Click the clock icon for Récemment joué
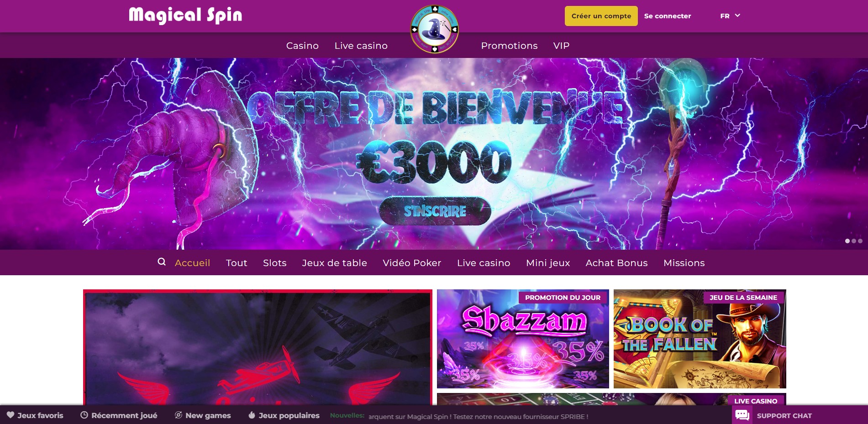Image resolution: width=868 pixels, height=424 pixels. pos(84,415)
